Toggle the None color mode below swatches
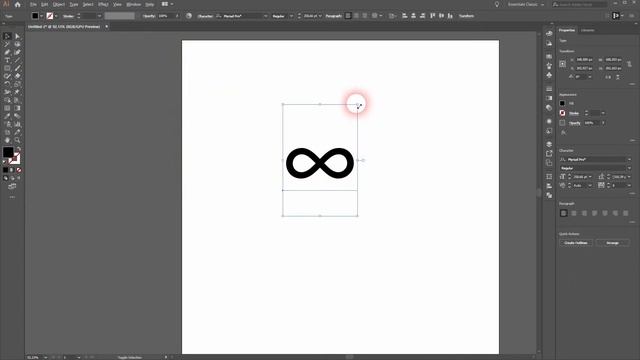Viewport: 640px width, 360px height. click(19, 170)
